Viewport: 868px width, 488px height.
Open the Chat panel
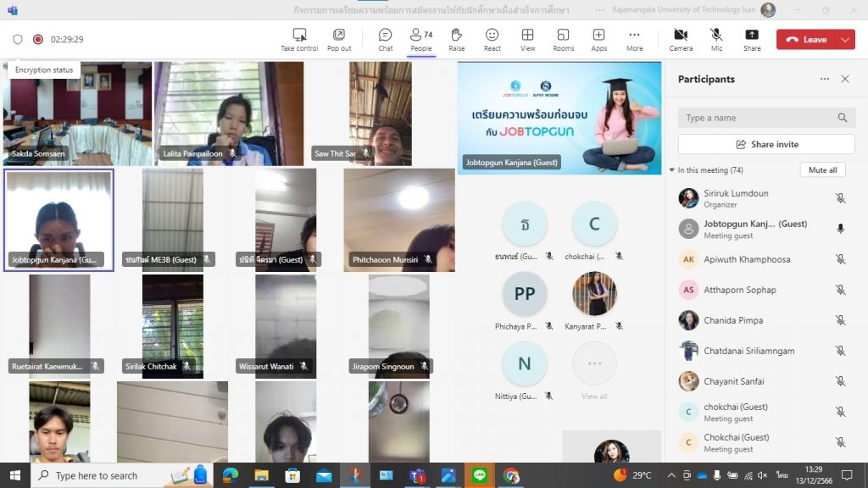385,39
